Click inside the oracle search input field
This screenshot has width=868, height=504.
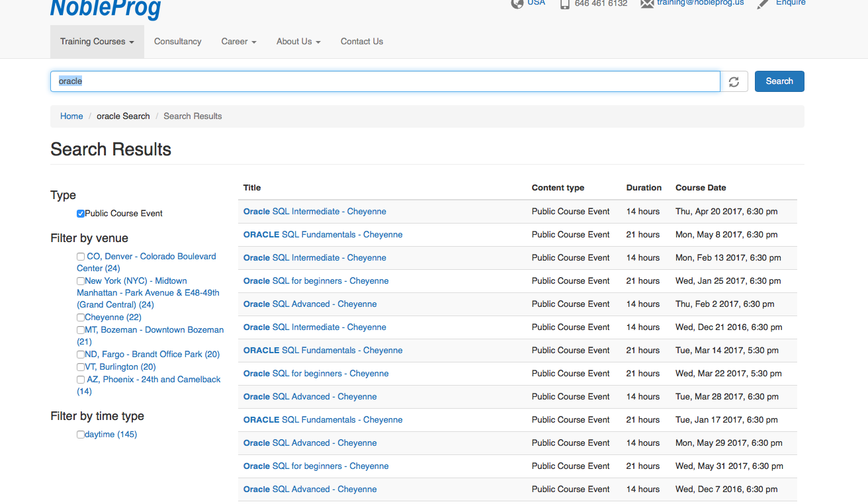385,81
